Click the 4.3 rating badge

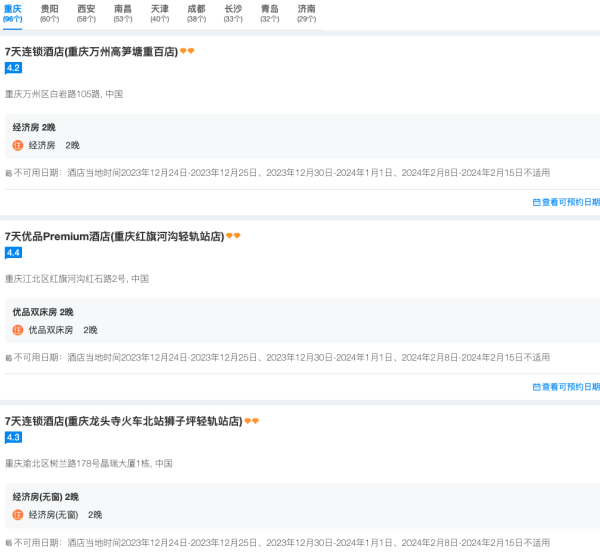13,437
